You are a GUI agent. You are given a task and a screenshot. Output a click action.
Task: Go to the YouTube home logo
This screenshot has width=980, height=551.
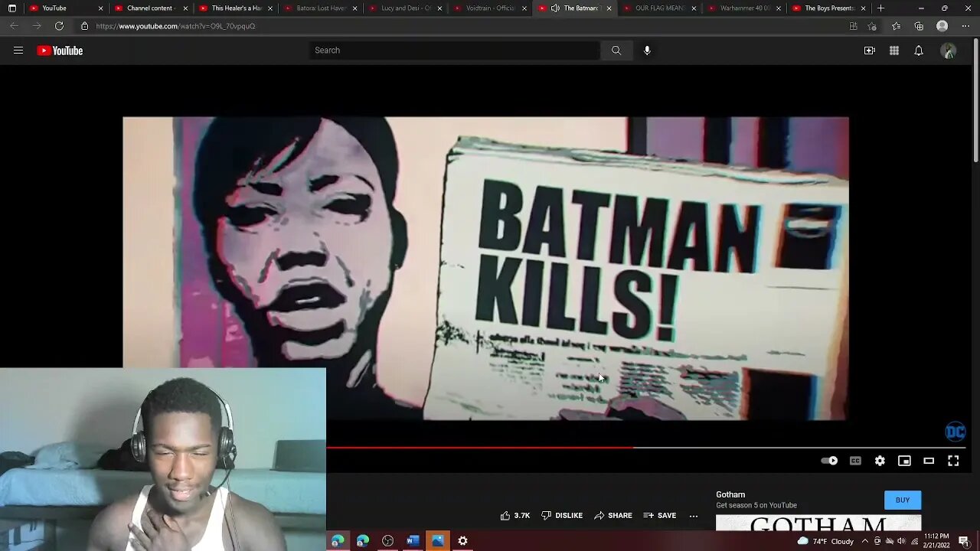[60, 51]
